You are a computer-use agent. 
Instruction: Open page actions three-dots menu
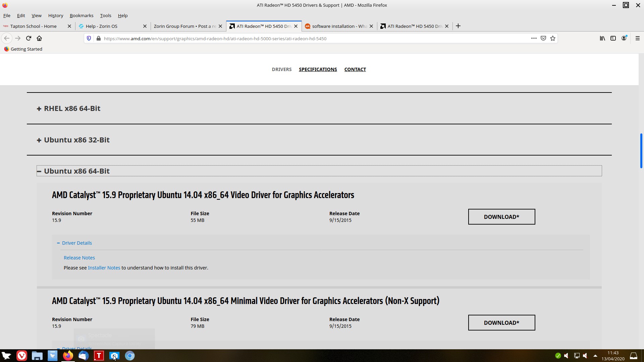coord(534,38)
